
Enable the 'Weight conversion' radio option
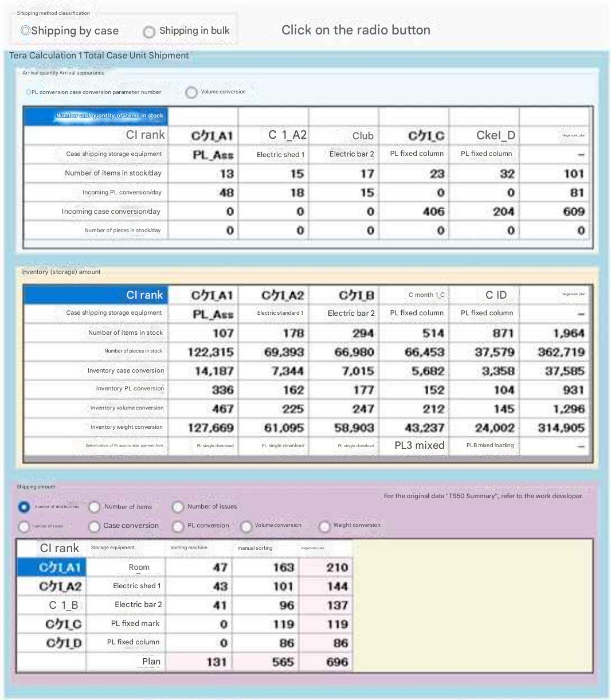pos(324,526)
